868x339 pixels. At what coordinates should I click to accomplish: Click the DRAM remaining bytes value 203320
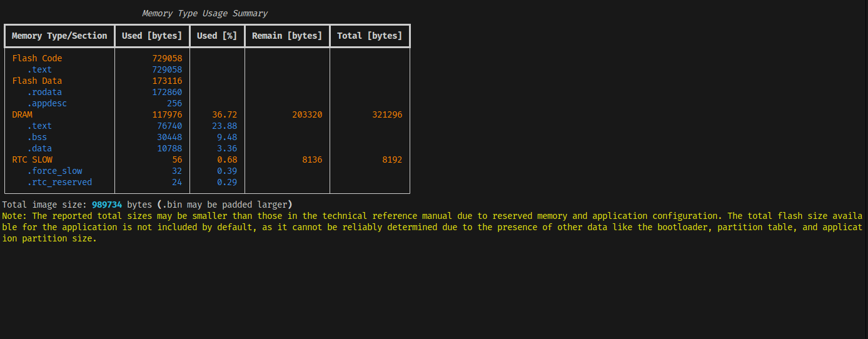[x=307, y=114]
